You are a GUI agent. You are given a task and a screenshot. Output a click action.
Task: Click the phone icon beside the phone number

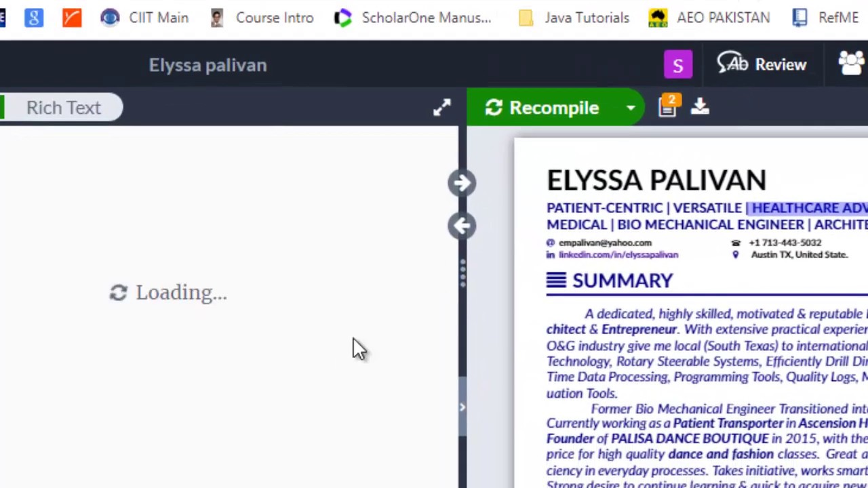736,243
